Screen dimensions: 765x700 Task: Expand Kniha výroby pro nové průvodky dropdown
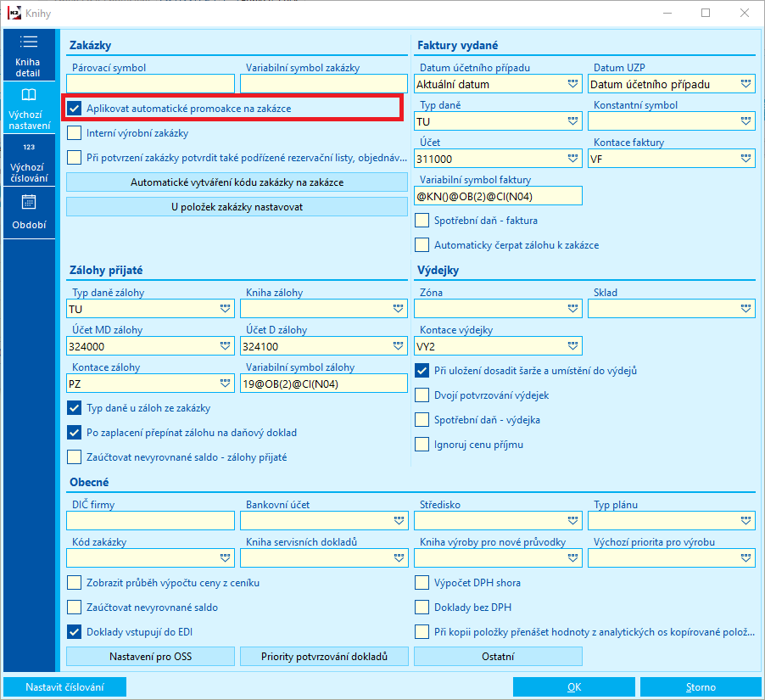pyautogui.click(x=572, y=558)
